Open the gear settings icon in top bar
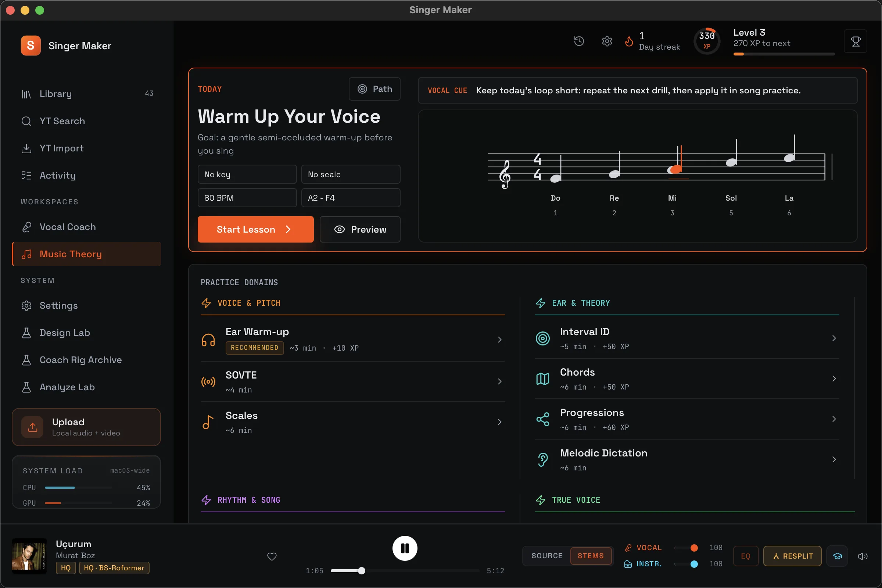The image size is (882, 588). (607, 41)
